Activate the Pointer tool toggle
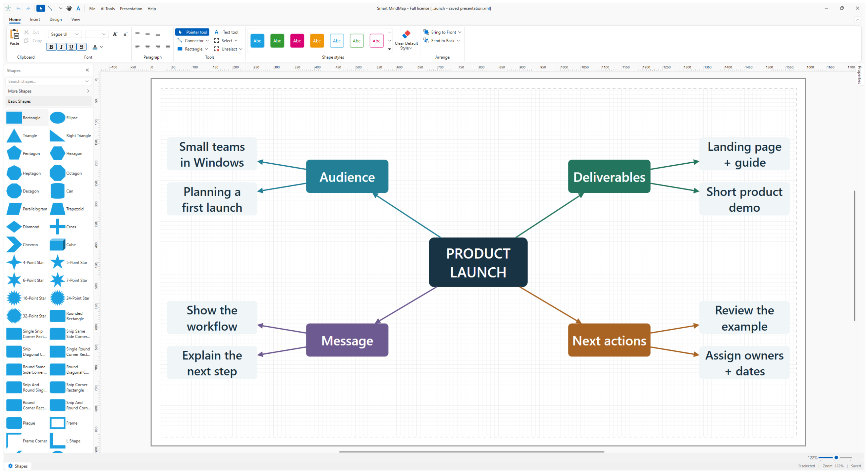Viewport: 868px width, 474px height. click(x=193, y=32)
